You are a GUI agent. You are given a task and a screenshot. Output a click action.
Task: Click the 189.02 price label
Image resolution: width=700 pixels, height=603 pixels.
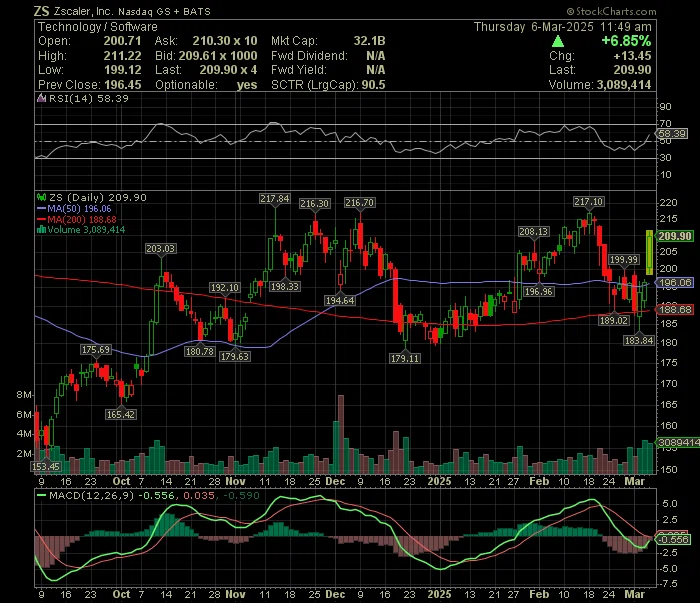[614, 320]
